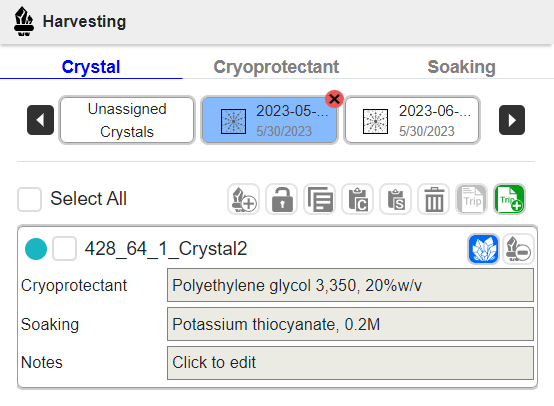Click the green add Trip icon

tap(509, 199)
